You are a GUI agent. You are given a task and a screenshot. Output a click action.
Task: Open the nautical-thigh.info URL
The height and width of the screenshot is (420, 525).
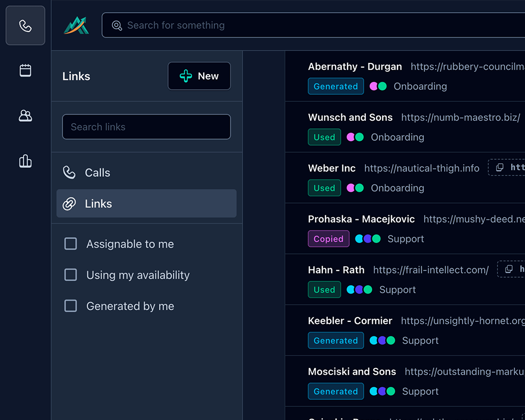[422, 168]
